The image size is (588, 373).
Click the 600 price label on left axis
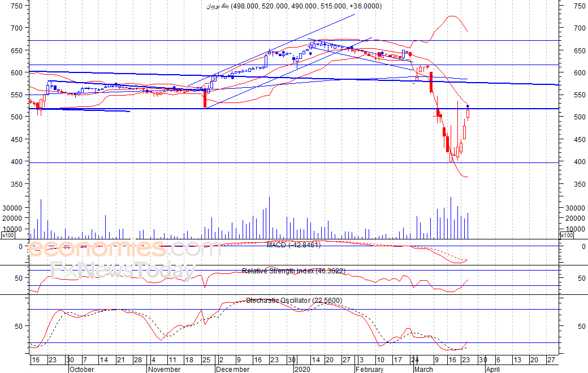coord(16,73)
